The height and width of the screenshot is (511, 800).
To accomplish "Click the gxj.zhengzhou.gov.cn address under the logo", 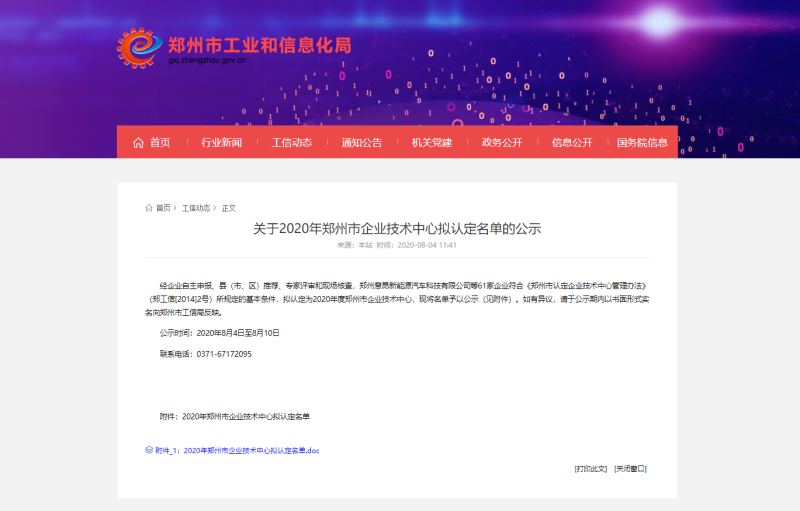I will tap(207, 61).
